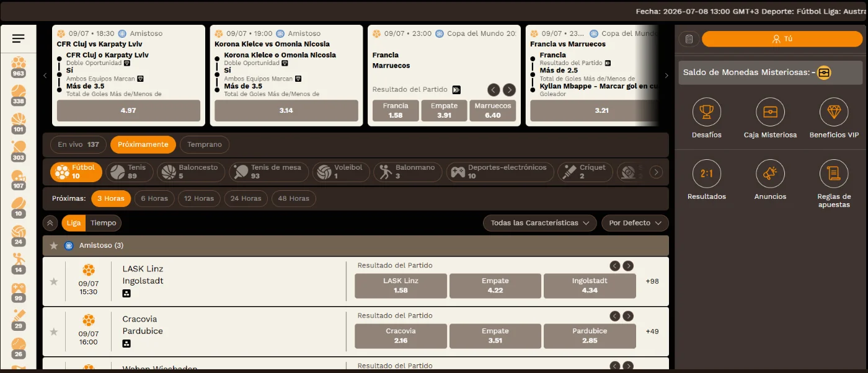Open the Desafíos trophy icon

707,112
